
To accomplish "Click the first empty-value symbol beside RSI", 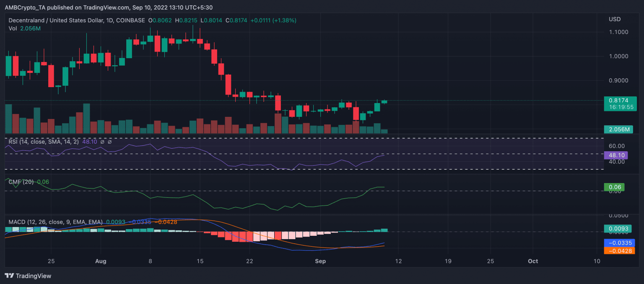I will (102, 142).
